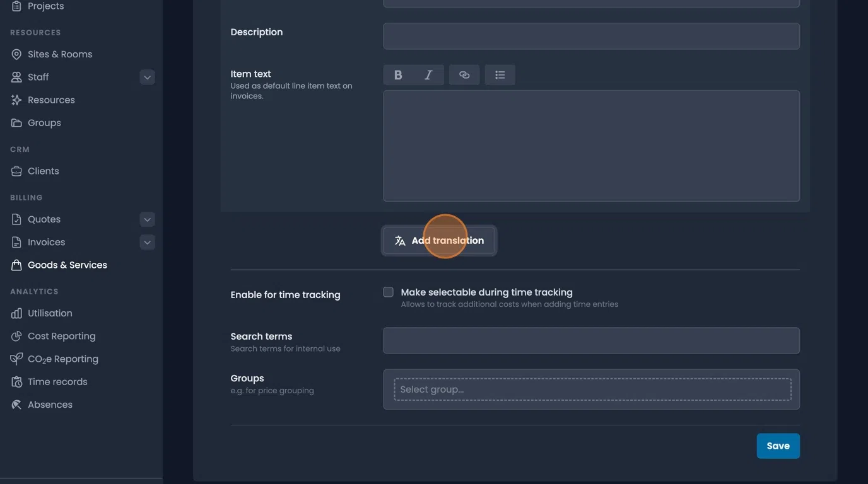Apply italic formatting to the Item text
Image resolution: width=868 pixels, height=484 pixels.
(428, 74)
